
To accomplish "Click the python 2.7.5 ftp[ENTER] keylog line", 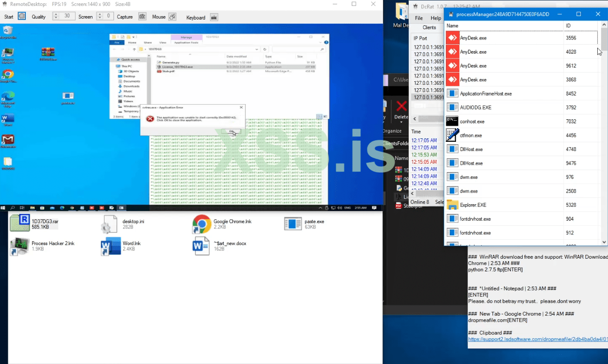I will coord(495,269).
